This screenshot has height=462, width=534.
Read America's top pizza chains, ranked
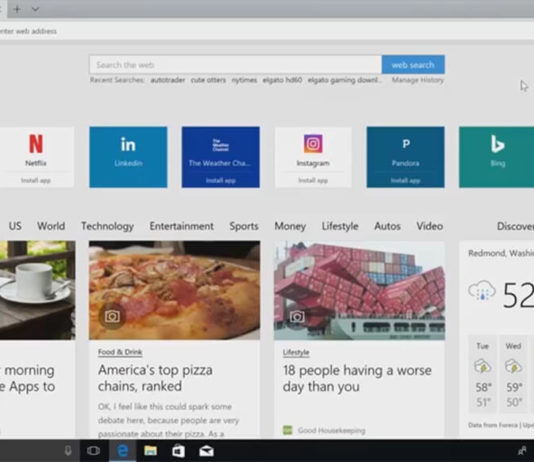[155, 378]
